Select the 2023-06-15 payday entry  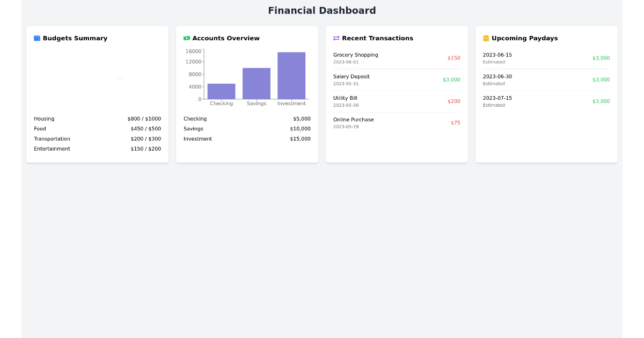(x=546, y=58)
